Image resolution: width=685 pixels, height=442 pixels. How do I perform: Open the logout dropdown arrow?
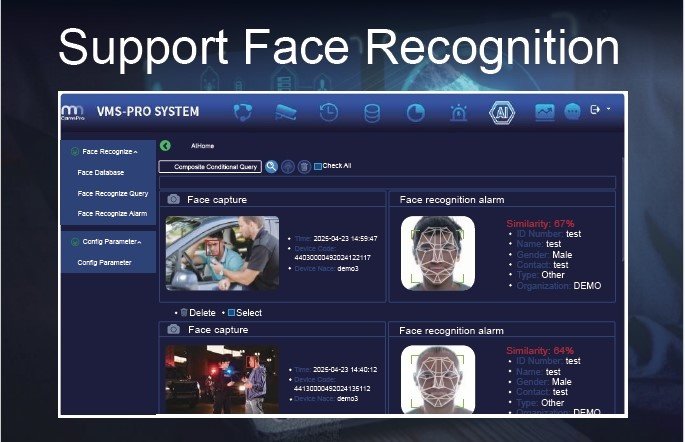coord(609,108)
